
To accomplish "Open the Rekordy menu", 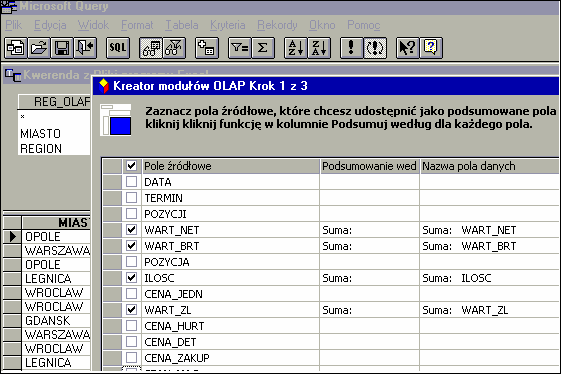I will [277, 25].
